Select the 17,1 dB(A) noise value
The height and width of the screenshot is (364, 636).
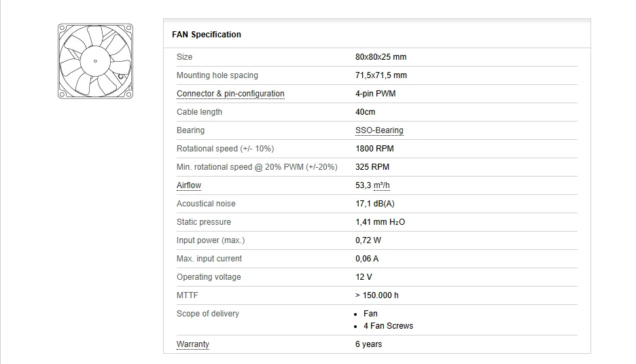click(x=374, y=204)
